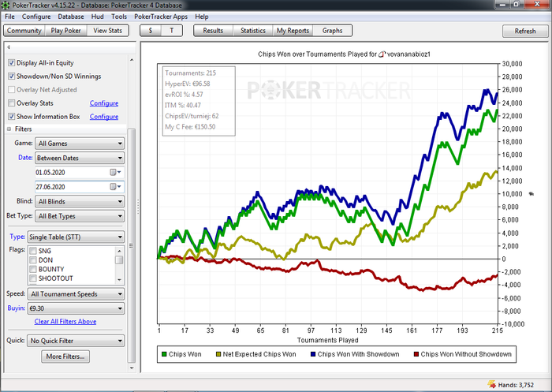Open the Quick filter dropdown

click(76, 341)
